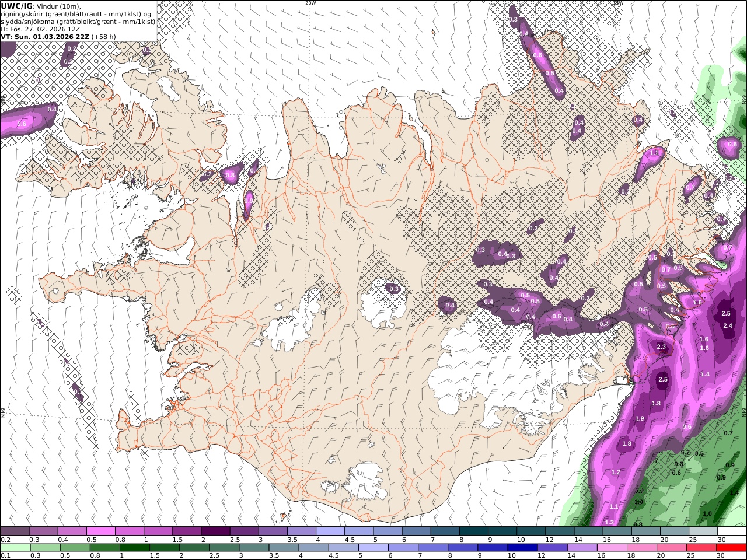This screenshot has width=747, height=560.
Task: Pick upper legend swatch between 0.8 and 1
Action: (x=130, y=531)
